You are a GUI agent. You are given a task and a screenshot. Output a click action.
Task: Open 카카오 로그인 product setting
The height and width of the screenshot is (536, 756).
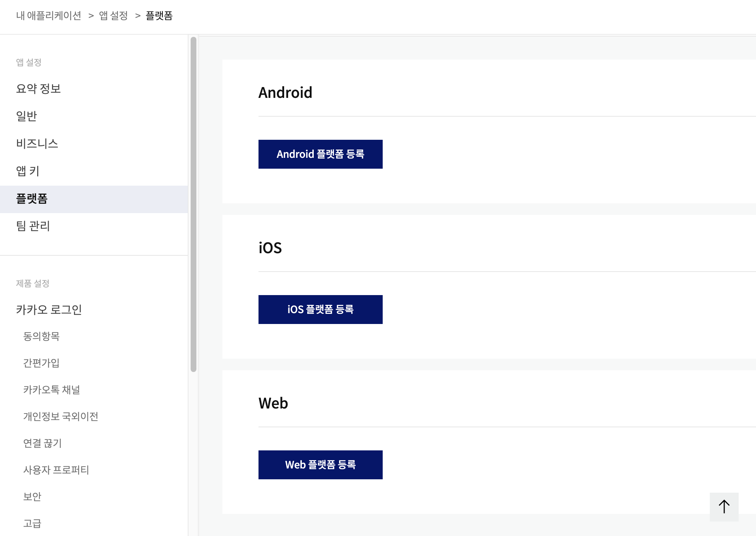point(49,310)
